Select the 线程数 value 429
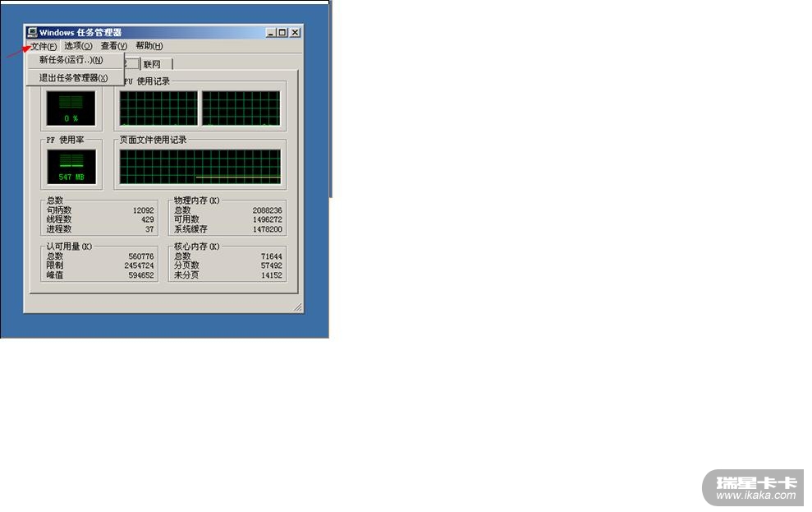The height and width of the screenshot is (512, 812). point(148,219)
